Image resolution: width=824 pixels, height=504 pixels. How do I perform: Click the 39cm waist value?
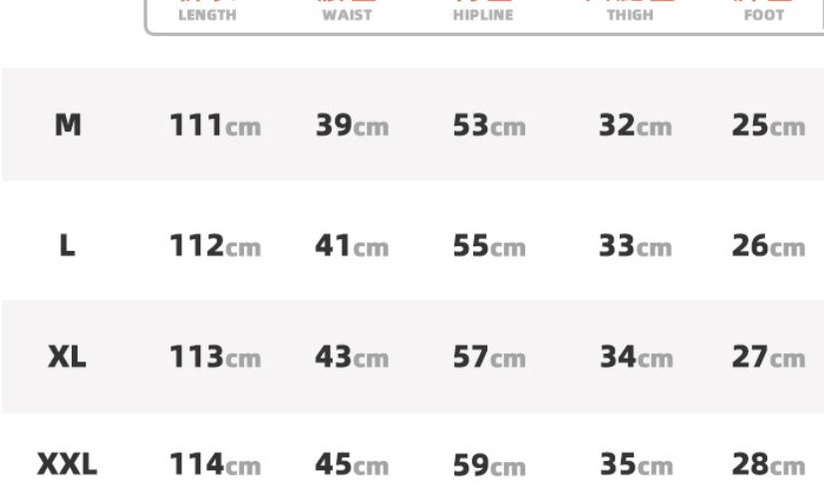[352, 126]
